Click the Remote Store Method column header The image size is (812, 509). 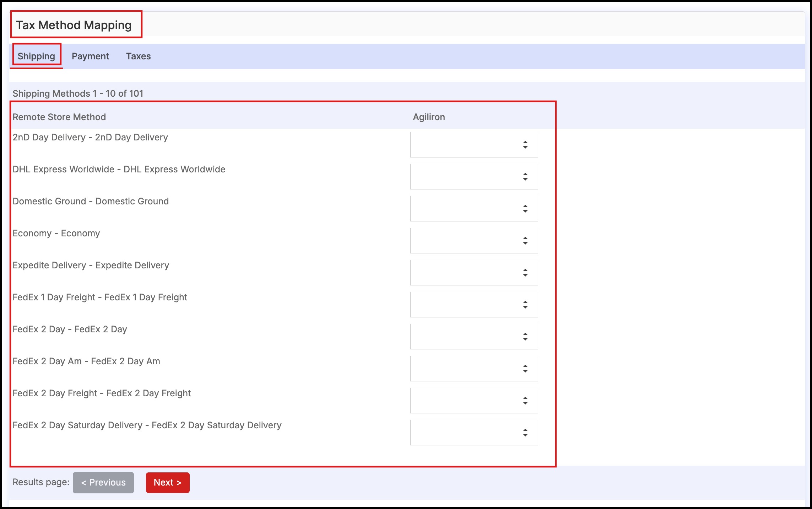coord(59,117)
